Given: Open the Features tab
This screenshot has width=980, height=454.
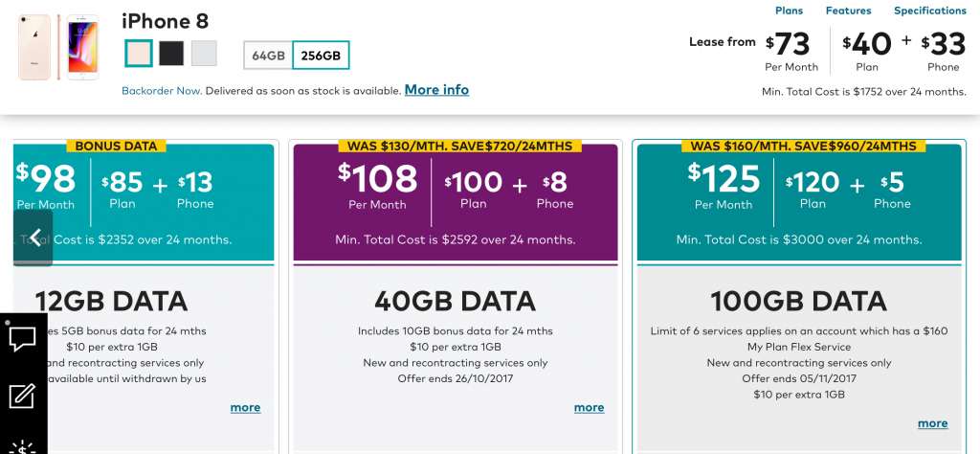Looking at the screenshot, I should tap(849, 11).
